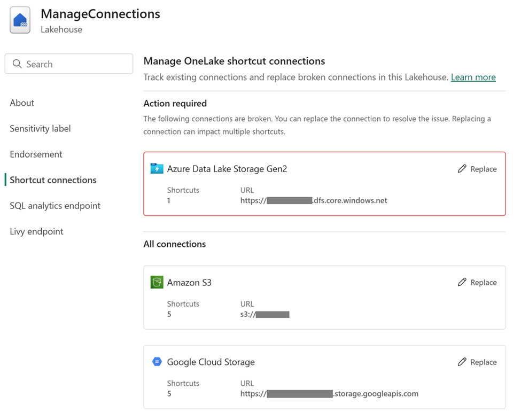Click the Azure Data Lake Storage Gen2 name
This screenshot has width=521, height=420.
tap(227, 169)
